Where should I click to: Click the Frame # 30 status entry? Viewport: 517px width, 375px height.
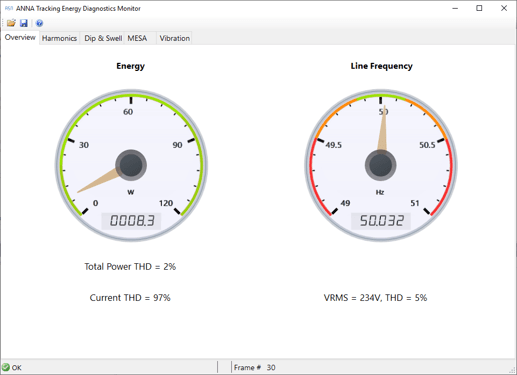tap(254, 367)
